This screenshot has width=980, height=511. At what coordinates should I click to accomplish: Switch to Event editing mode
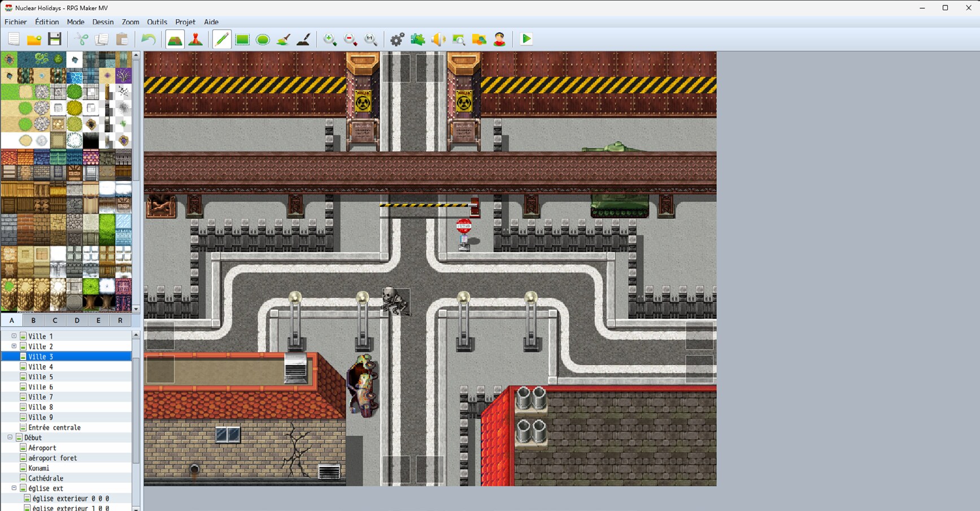(x=195, y=39)
